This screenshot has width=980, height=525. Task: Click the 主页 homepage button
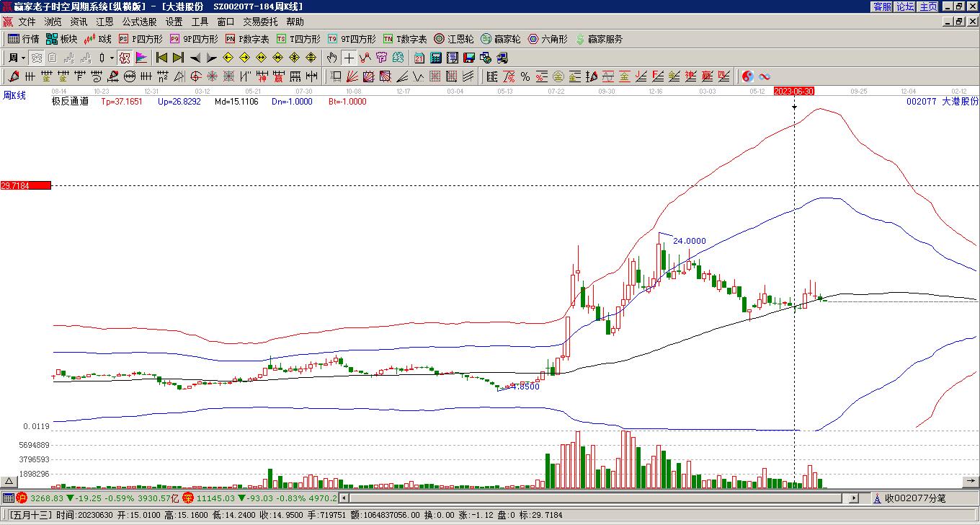click(928, 6)
